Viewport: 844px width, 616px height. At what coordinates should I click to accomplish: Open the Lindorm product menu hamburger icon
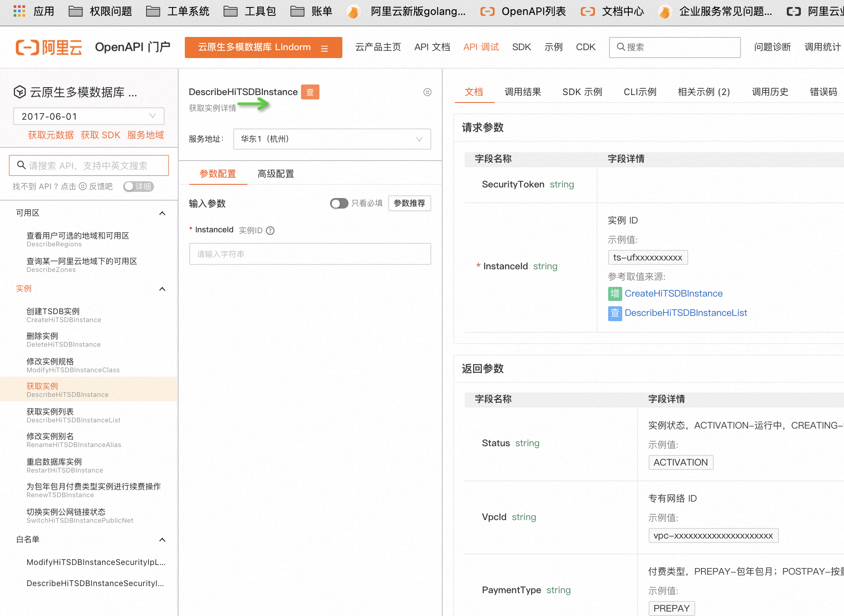325,48
